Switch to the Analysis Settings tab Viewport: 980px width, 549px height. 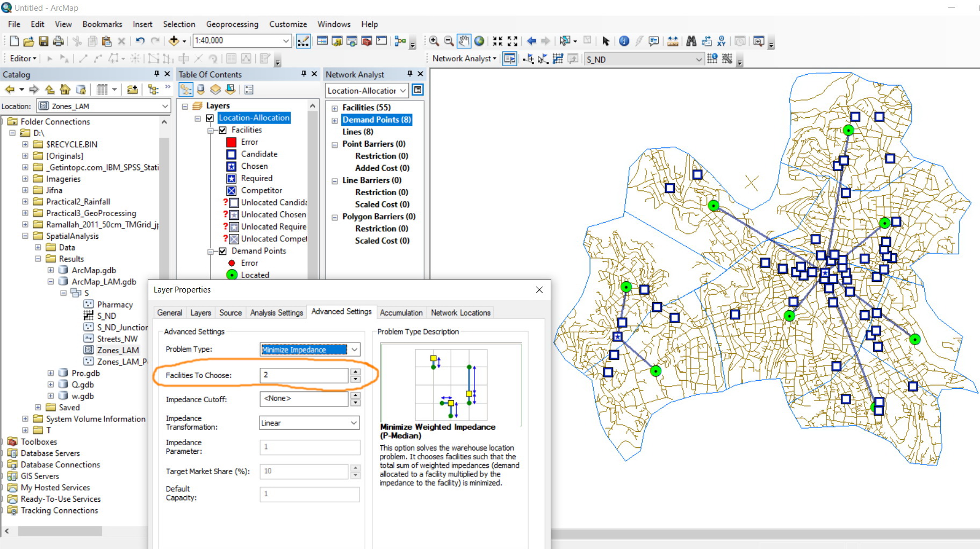276,312
